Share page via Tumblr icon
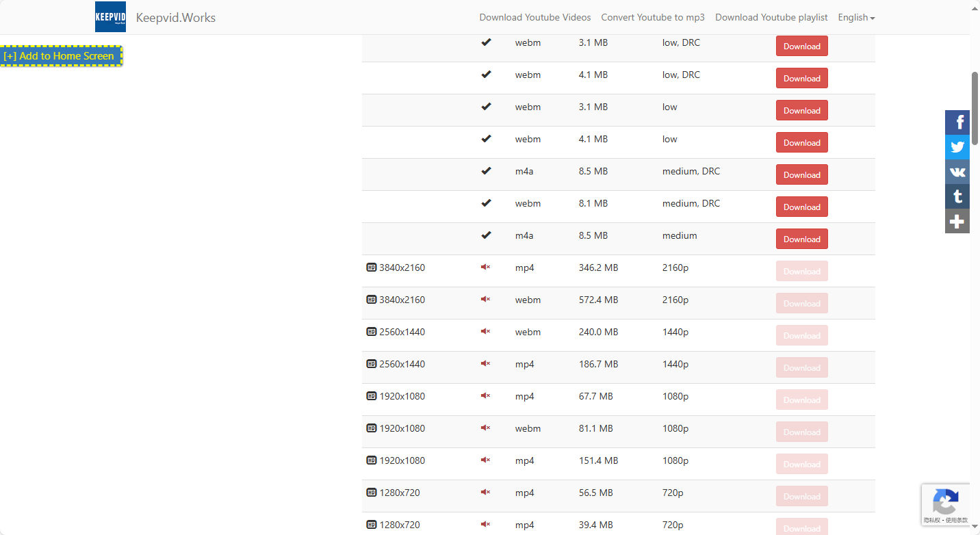Screen dimensions: 980x535 (x=957, y=196)
